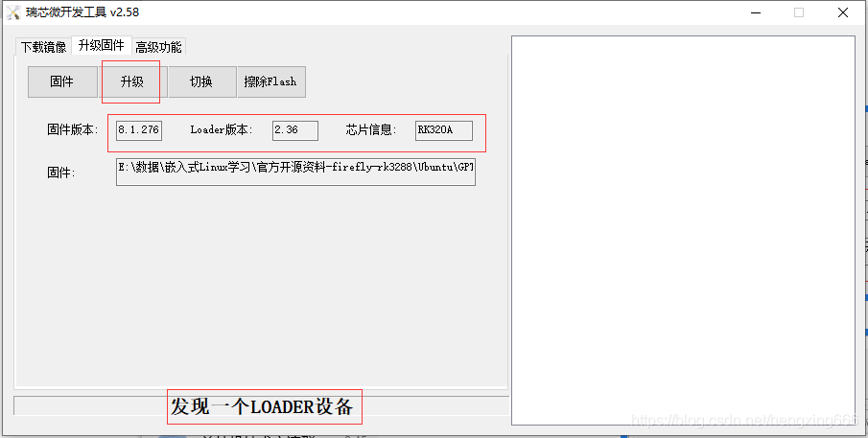Click the Loader版本: label
Viewport: 868px width, 438px height.
(222, 130)
